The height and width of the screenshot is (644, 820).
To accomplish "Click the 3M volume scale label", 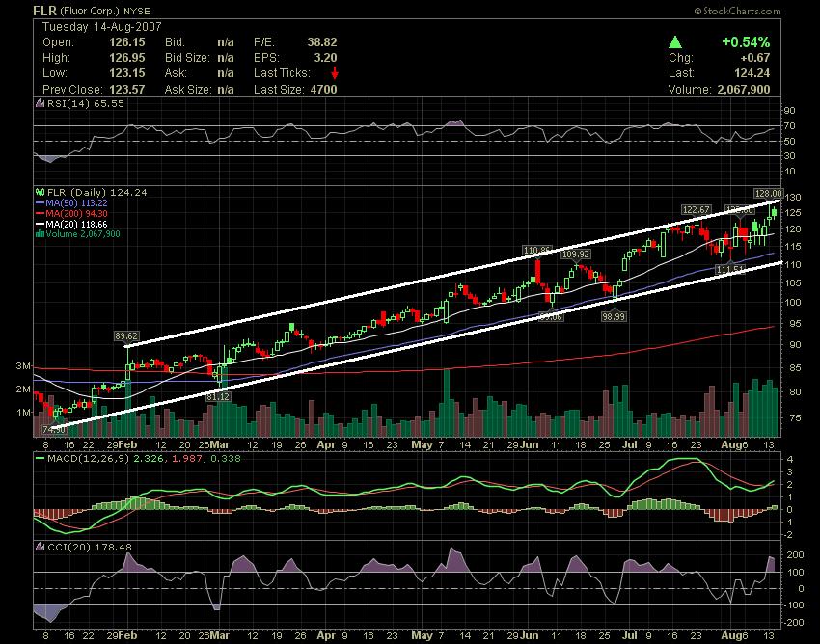I will 23,366.
